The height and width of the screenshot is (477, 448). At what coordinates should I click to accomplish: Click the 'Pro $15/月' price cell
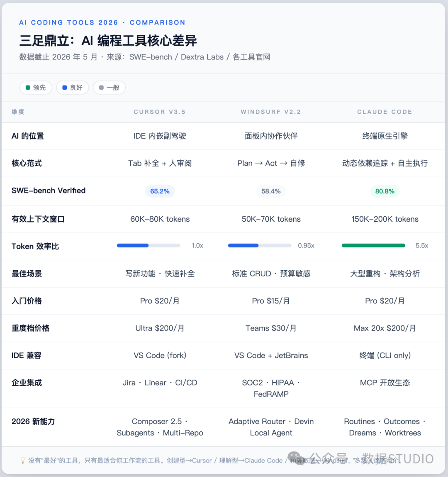point(271,301)
